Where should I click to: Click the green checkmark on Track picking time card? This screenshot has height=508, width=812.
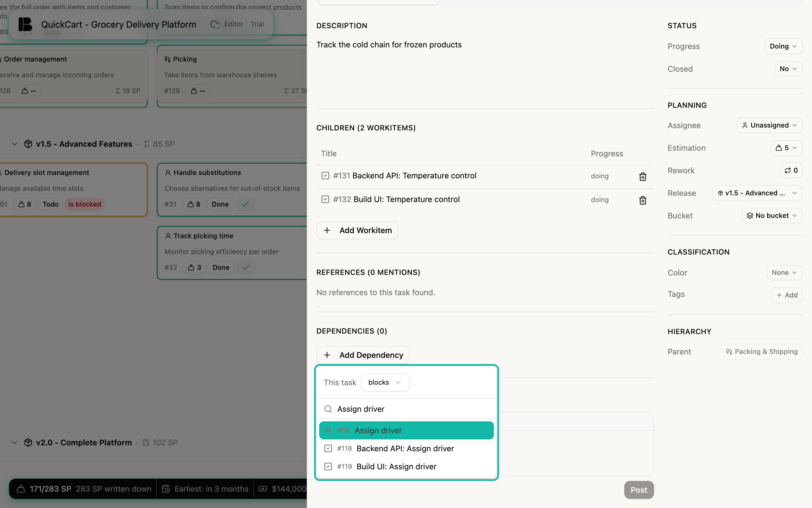coord(246,267)
